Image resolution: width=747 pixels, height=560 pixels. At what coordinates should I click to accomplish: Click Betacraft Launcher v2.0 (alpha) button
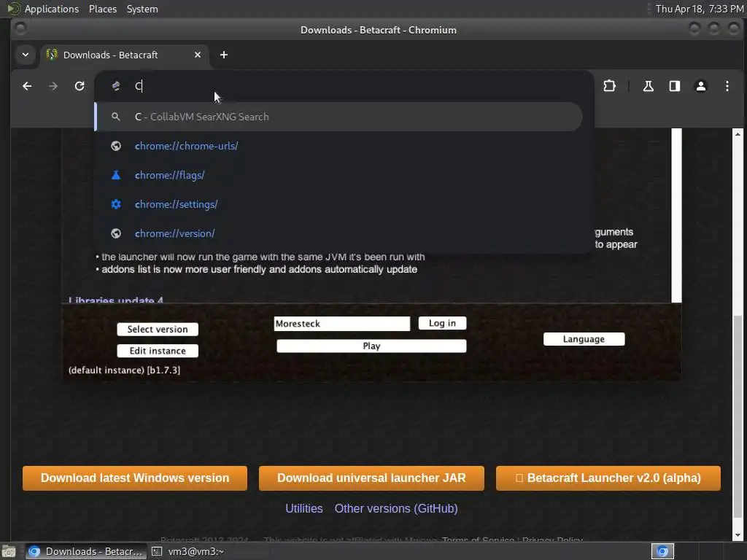[x=608, y=478]
